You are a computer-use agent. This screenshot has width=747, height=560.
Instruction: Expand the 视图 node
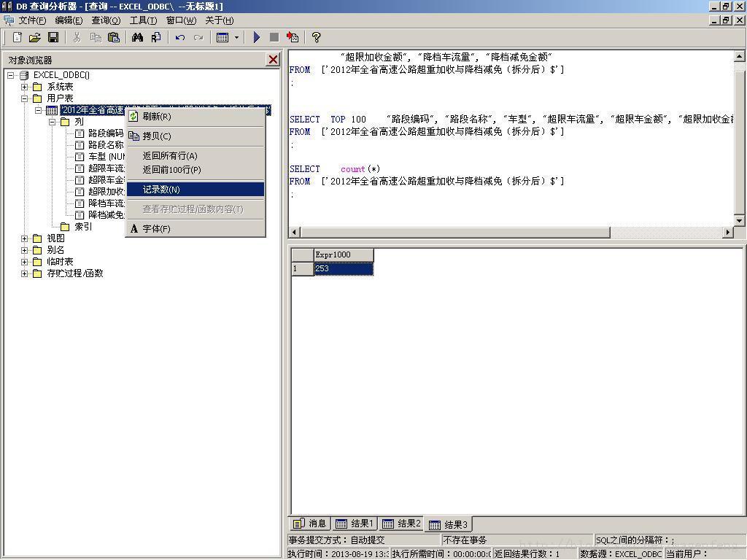24,238
